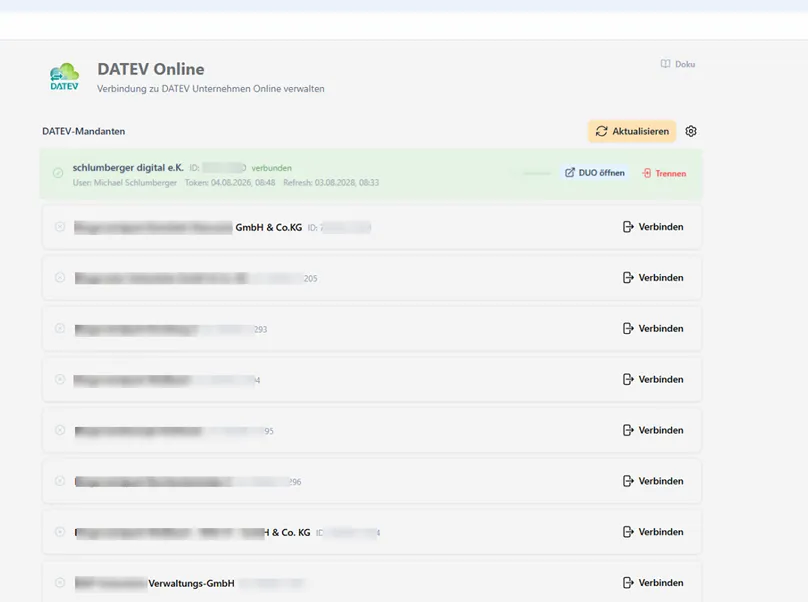Click the status icon of Verwaltungs-GmbH row
This screenshot has height=602, width=808.
pyautogui.click(x=60, y=582)
